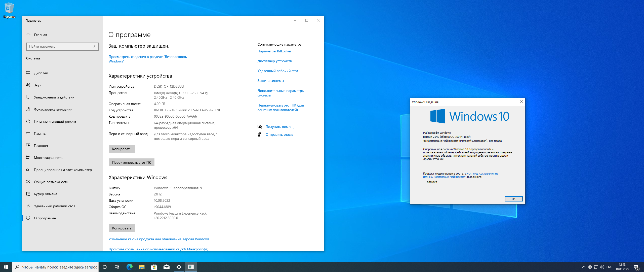Click the projection icon for Проецирование на этот компьютер
644x272 pixels.
coord(28,170)
